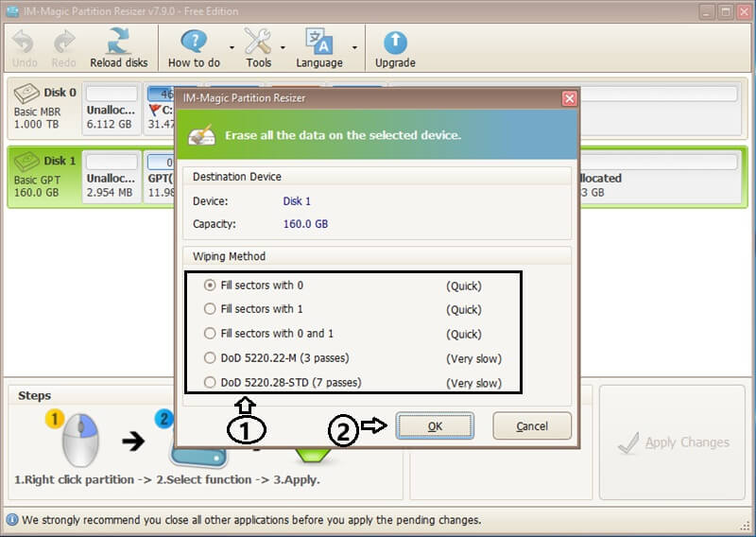This screenshot has height=537, width=756.
Task: Open the Language toolbar icon
Action: pyautogui.click(x=318, y=42)
